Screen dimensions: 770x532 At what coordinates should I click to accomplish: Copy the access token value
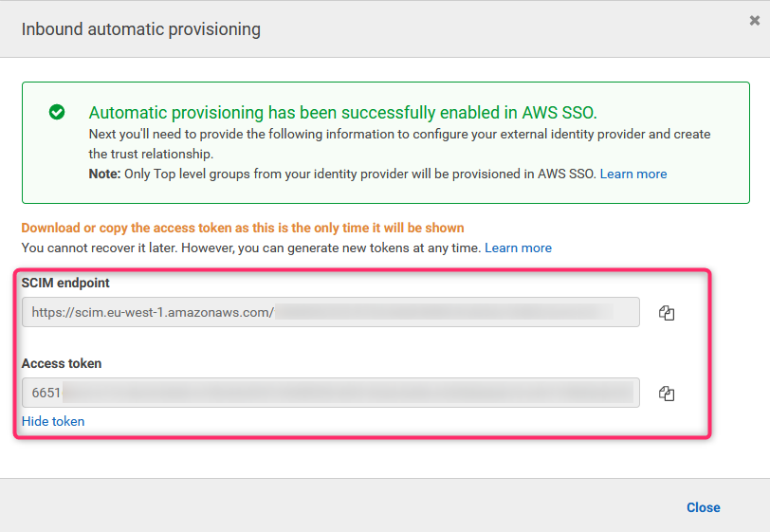[667, 394]
